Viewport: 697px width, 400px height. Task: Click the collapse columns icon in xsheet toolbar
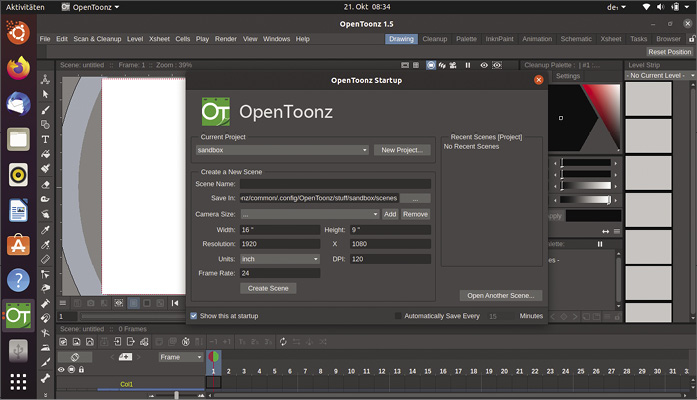[x=103, y=342]
